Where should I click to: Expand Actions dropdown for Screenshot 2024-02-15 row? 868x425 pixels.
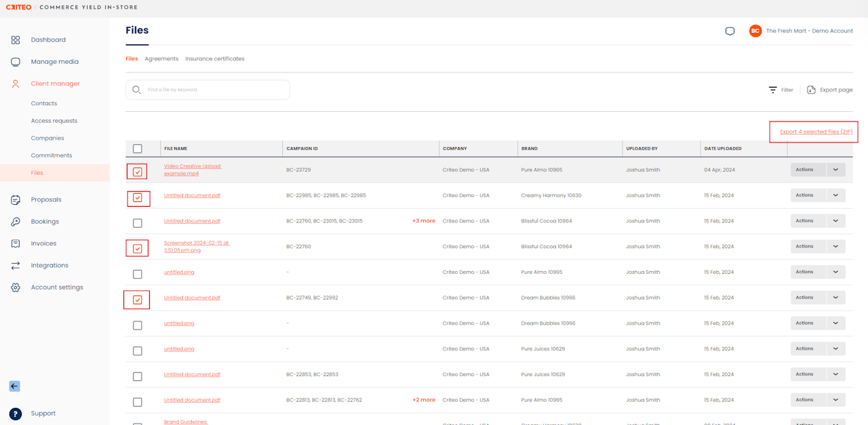[835, 247]
